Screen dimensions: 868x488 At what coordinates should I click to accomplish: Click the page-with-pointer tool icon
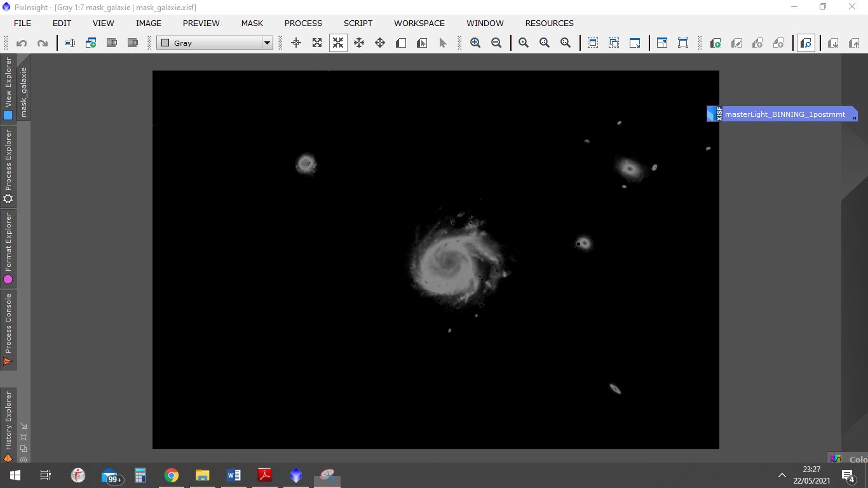point(422,43)
